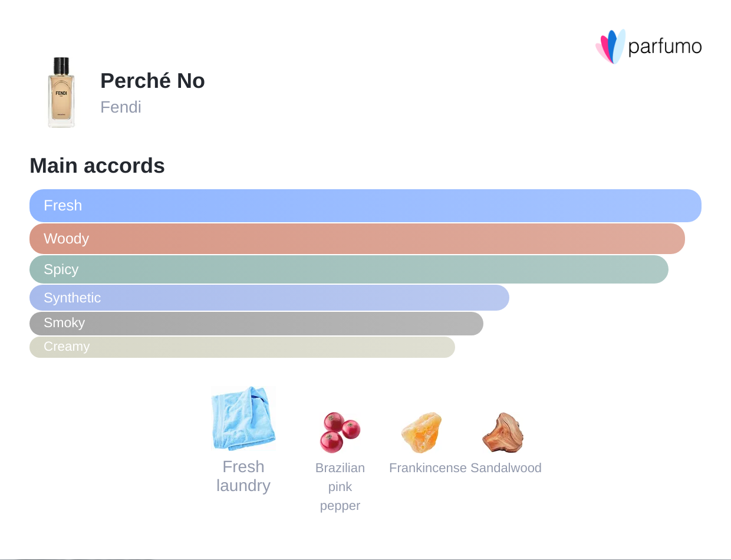Image resolution: width=731 pixels, height=560 pixels.
Task: Select the Fresh accord bar
Action: 365,206
